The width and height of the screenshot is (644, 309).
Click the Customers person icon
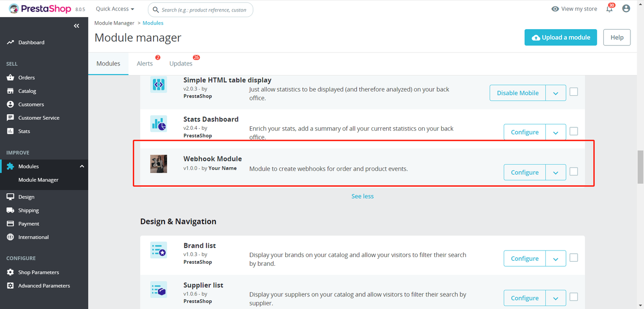pos(10,104)
